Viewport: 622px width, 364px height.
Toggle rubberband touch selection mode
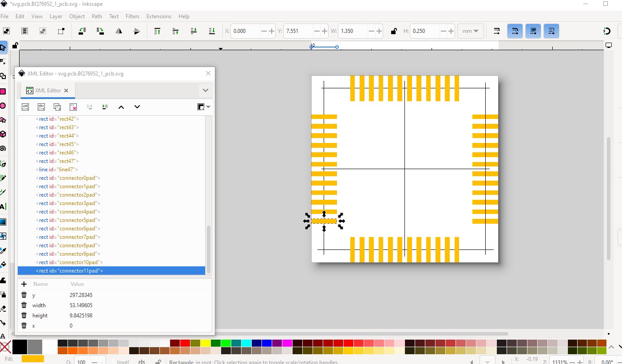[x=61, y=31]
